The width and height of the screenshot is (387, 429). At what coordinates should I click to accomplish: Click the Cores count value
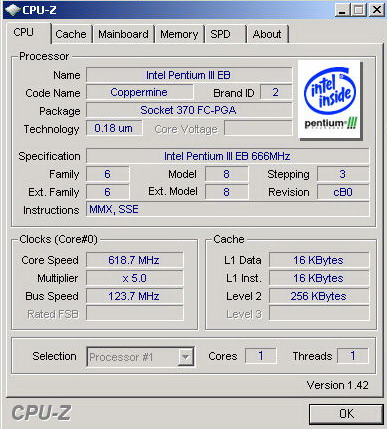coord(261,356)
